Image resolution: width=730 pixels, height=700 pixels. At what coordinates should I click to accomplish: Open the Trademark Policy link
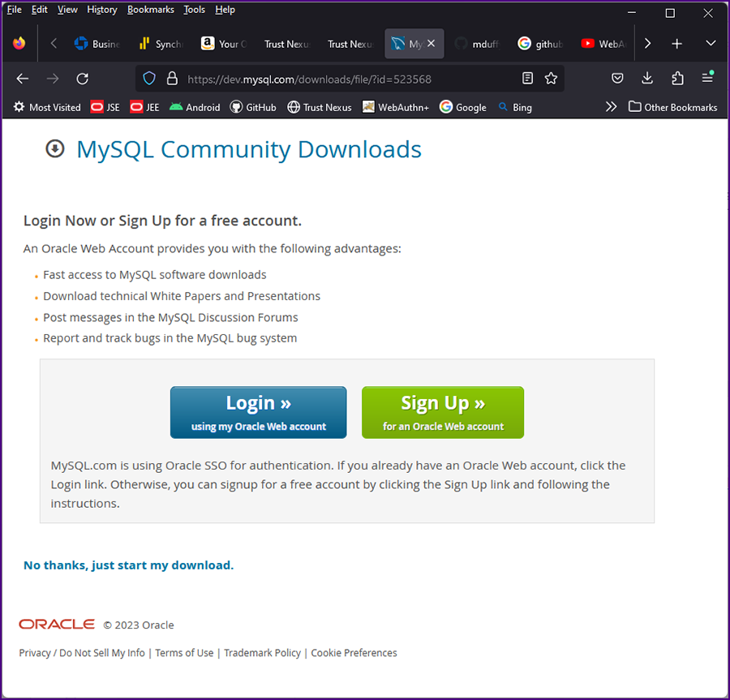pyautogui.click(x=263, y=652)
